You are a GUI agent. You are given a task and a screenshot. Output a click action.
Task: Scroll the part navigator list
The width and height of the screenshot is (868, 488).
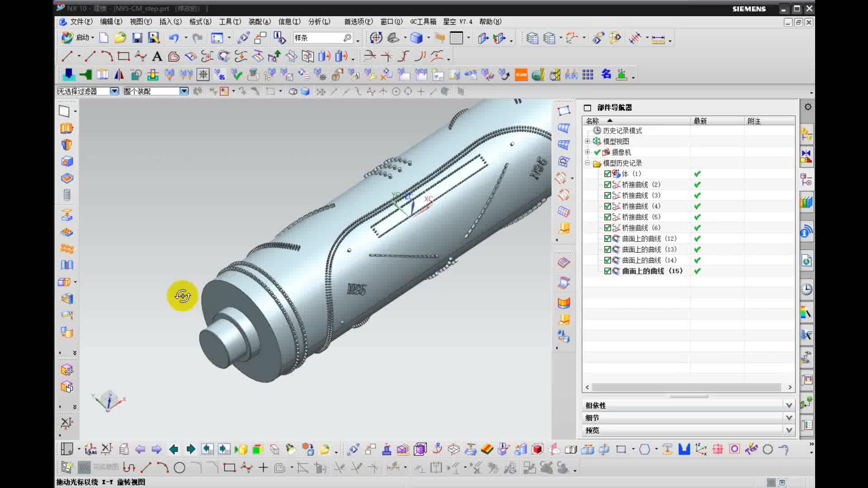pyautogui.click(x=689, y=387)
